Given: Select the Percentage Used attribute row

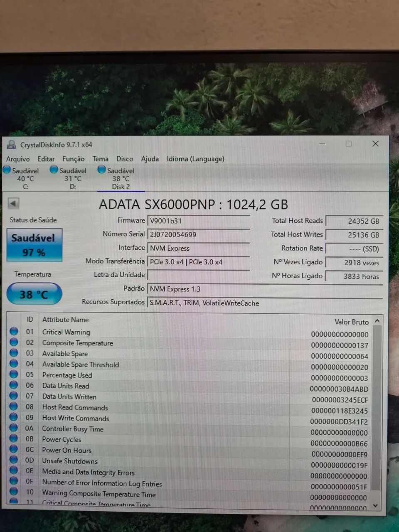Looking at the screenshot, I should (189, 376).
